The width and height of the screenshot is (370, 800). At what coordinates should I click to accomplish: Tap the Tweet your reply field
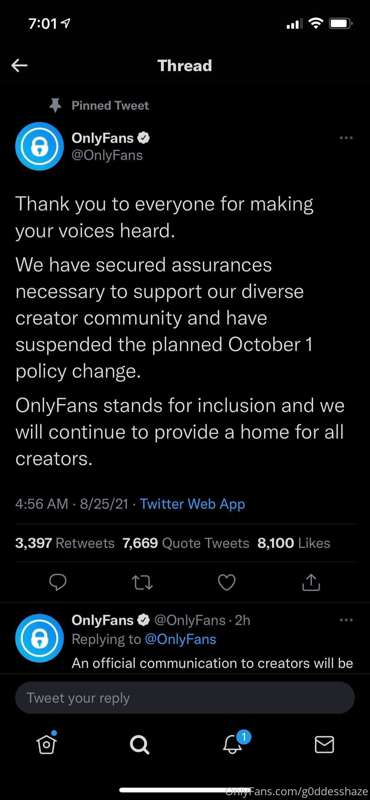click(x=185, y=697)
